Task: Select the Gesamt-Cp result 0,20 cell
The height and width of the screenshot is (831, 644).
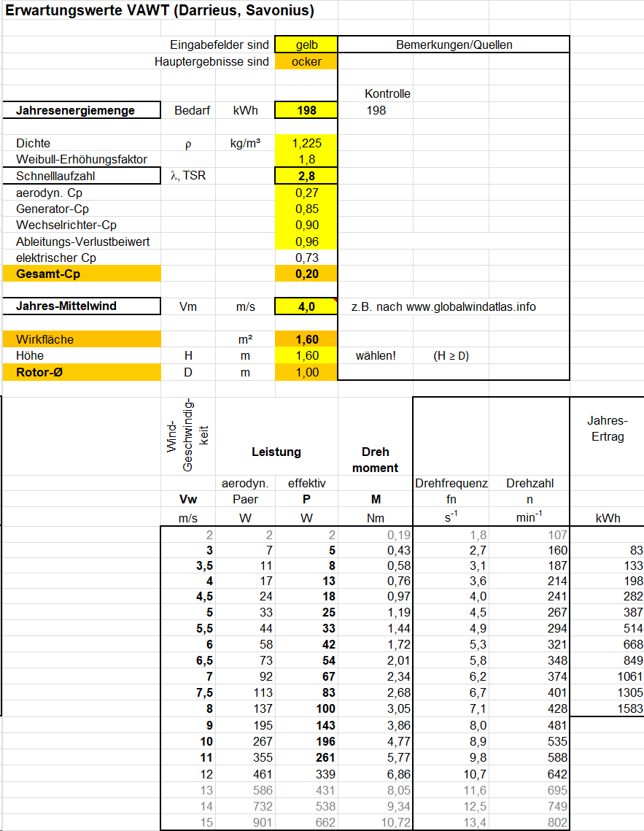Action: point(306,274)
